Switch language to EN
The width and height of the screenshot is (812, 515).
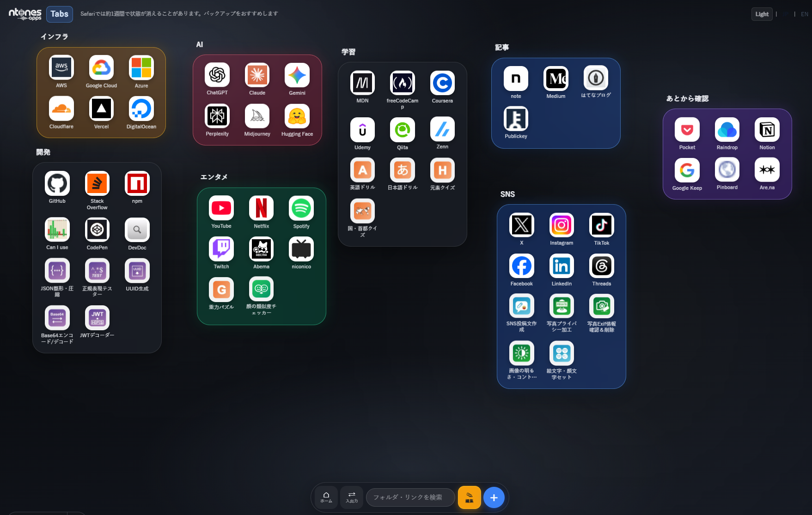point(805,14)
